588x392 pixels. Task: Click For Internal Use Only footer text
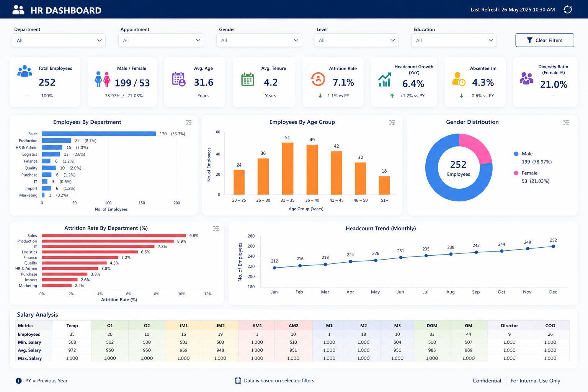pyautogui.click(x=535, y=381)
